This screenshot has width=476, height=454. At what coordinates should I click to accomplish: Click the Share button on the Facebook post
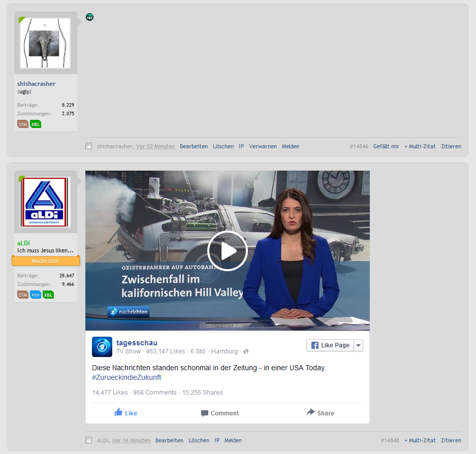tap(321, 413)
